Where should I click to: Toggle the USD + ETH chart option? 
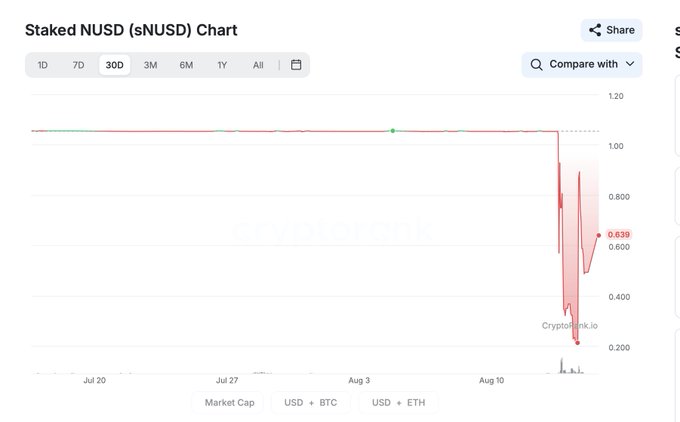(399, 402)
